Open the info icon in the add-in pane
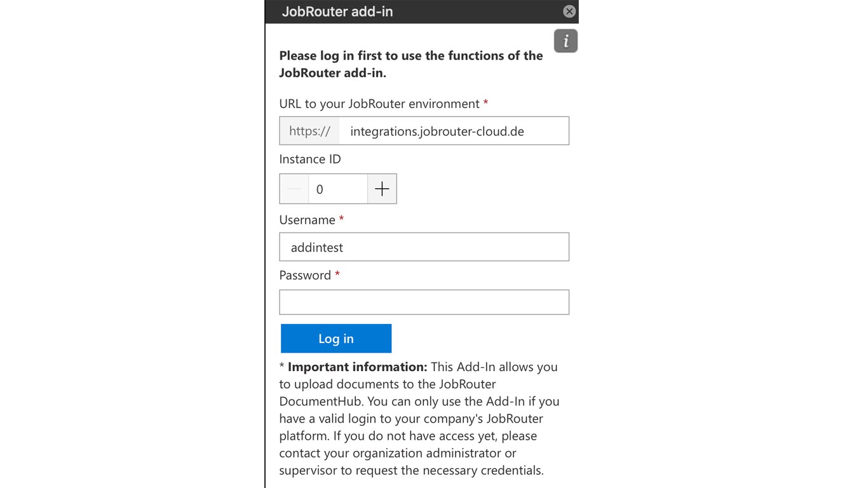 [566, 41]
